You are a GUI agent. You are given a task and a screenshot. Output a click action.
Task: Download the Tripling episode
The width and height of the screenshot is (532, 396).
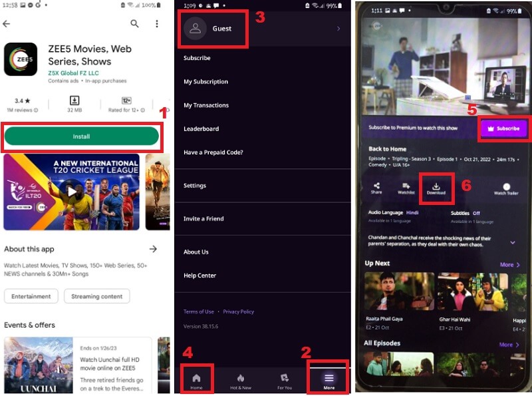(x=436, y=188)
